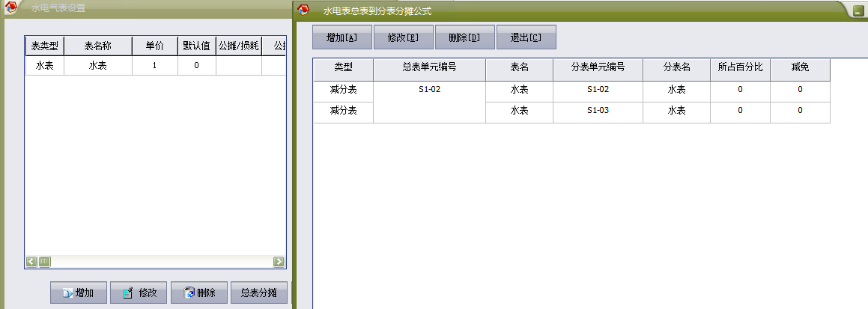The height and width of the screenshot is (309, 868).
Task: Select 分表名 水表 cell in S1-03 row
Action: [676, 112]
